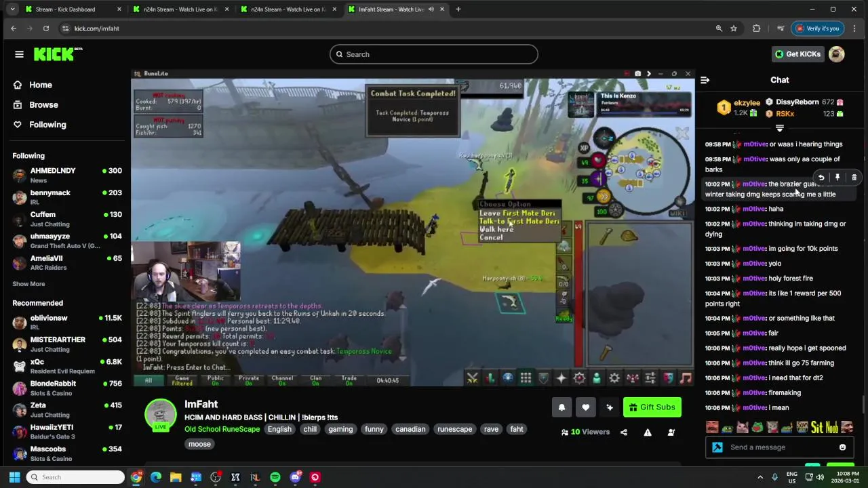Screen dimensions: 868x488
Task: Focus the Kick search box
Action: click(434, 54)
